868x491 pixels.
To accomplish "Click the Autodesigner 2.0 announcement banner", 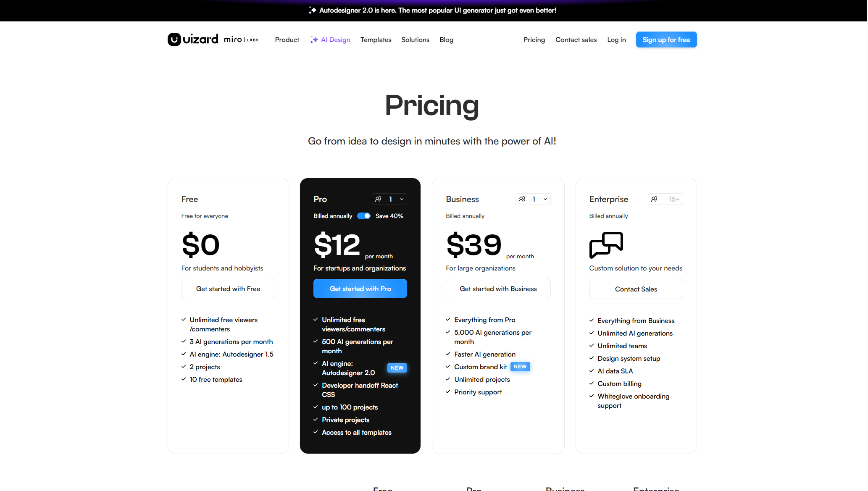I will point(437,10).
